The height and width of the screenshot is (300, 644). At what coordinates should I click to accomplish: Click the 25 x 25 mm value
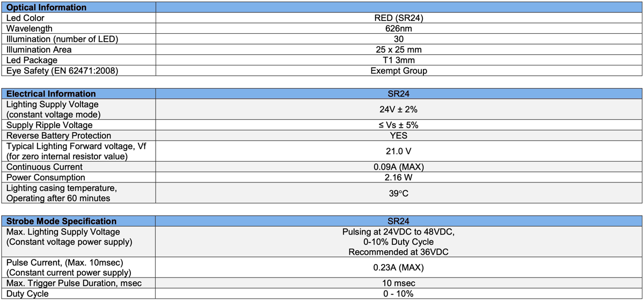click(398, 49)
